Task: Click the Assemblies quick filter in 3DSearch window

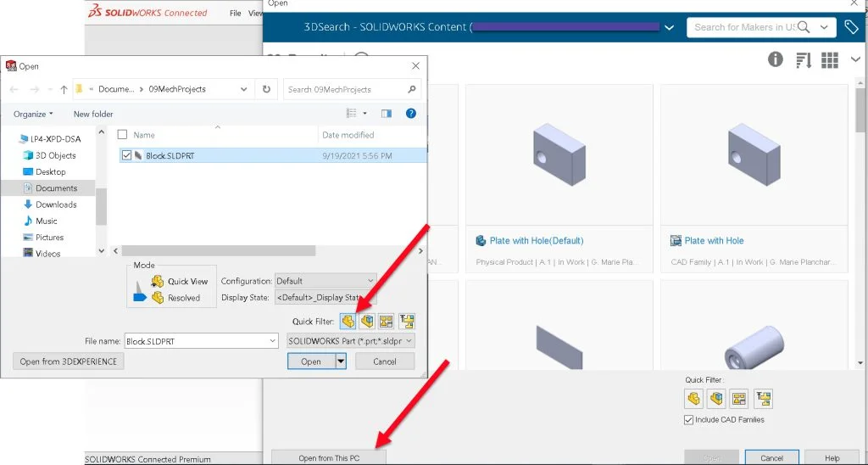Action: click(716, 399)
